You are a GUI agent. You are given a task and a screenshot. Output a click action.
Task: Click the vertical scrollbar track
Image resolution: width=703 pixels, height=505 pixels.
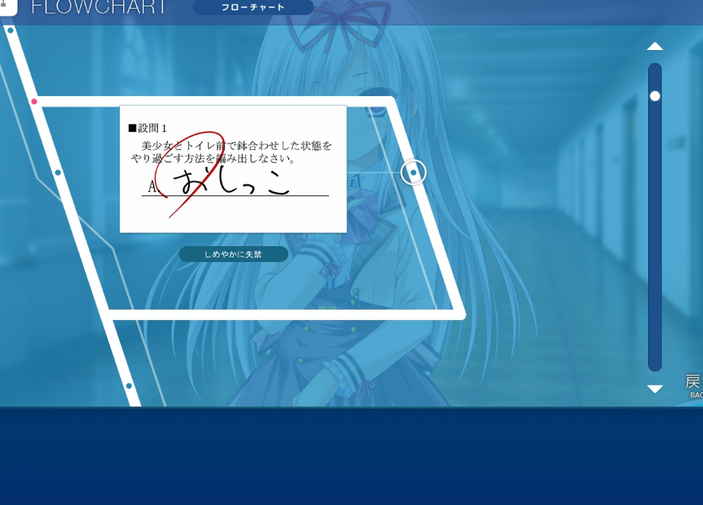[655, 217]
